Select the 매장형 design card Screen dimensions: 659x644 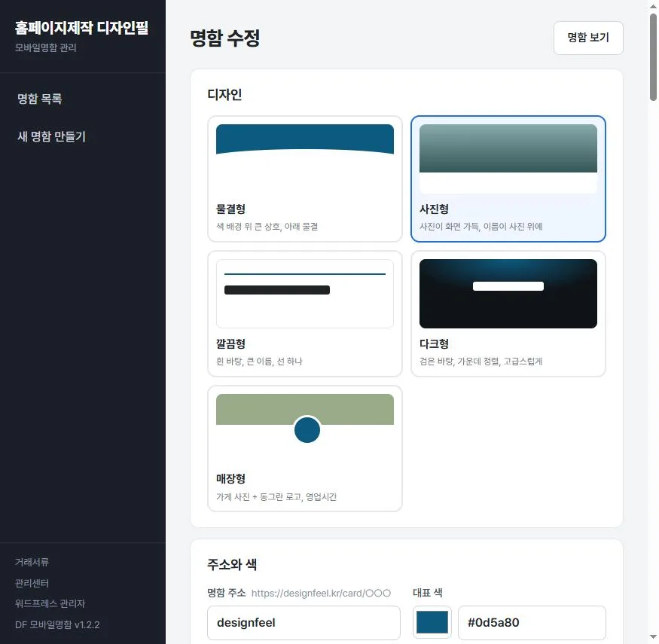coord(305,448)
